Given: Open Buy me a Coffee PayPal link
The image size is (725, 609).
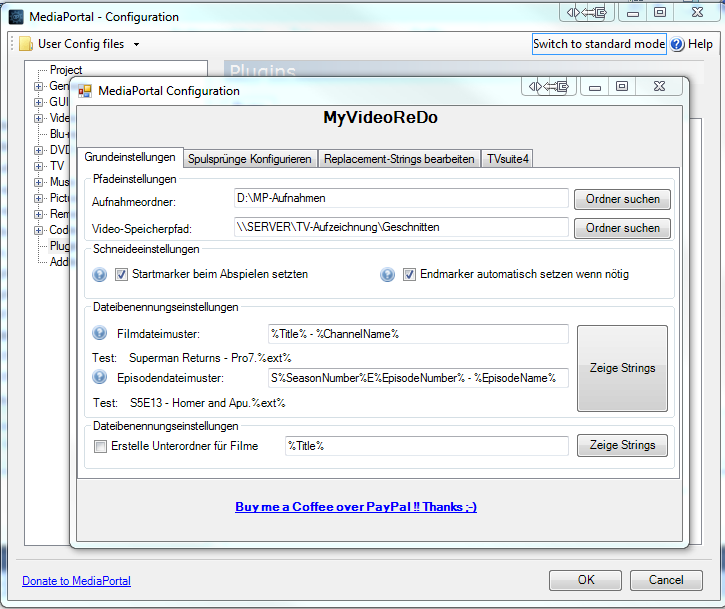Looking at the screenshot, I should point(356,507).
